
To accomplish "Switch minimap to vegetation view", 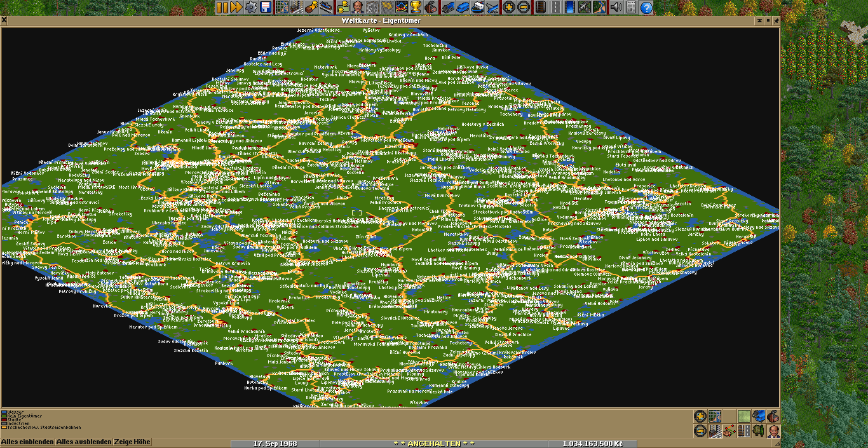I will (758, 431).
